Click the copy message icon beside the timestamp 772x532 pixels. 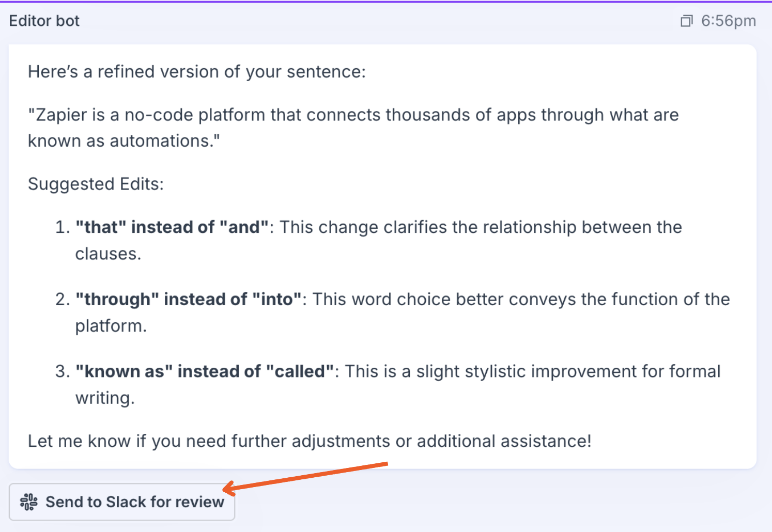tap(686, 21)
